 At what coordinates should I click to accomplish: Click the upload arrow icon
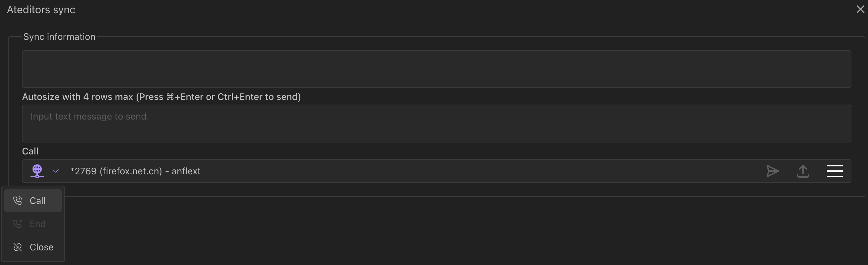[803, 171]
